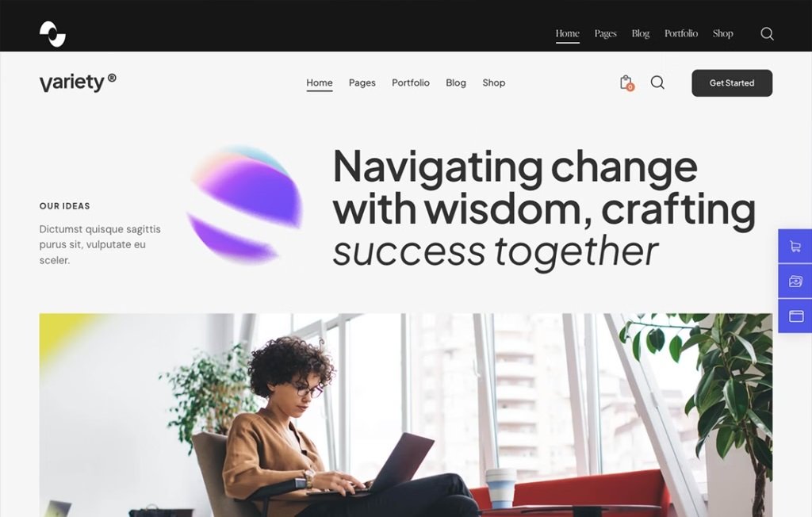This screenshot has height=517, width=812.
Task: Click the purple gradient sphere graphic
Action: (x=244, y=204)
